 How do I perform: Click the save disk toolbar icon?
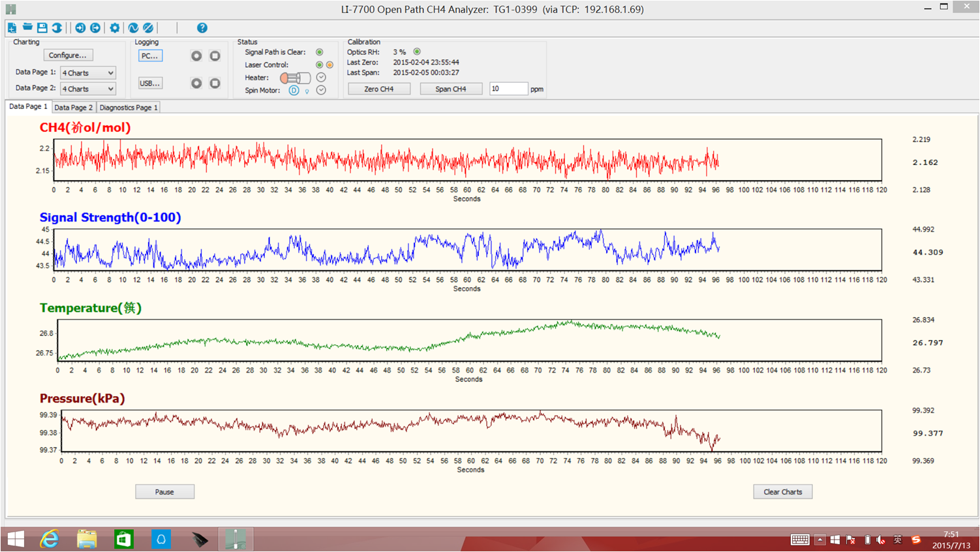point(42,27)
